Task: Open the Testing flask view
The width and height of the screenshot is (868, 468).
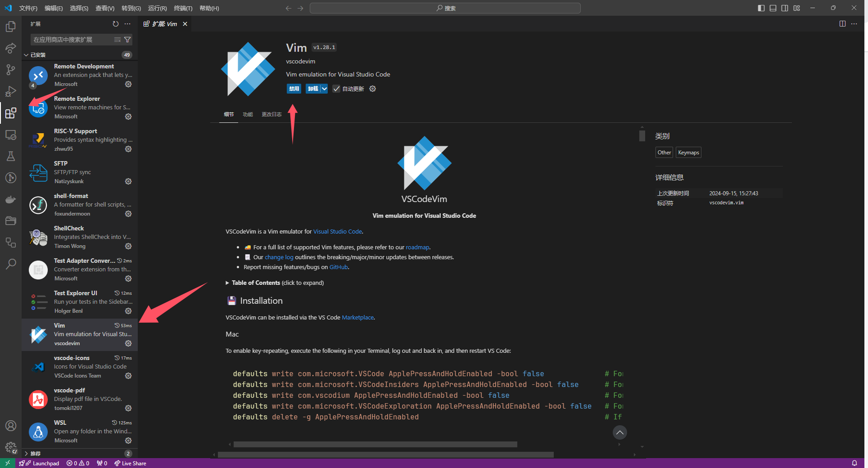Action: coord(11,156)
